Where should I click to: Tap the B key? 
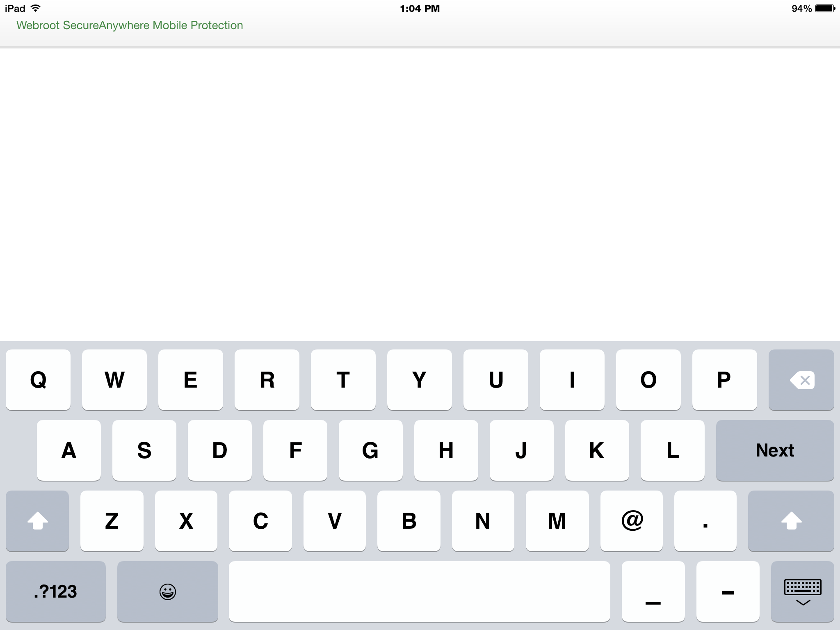coord(409,521)
